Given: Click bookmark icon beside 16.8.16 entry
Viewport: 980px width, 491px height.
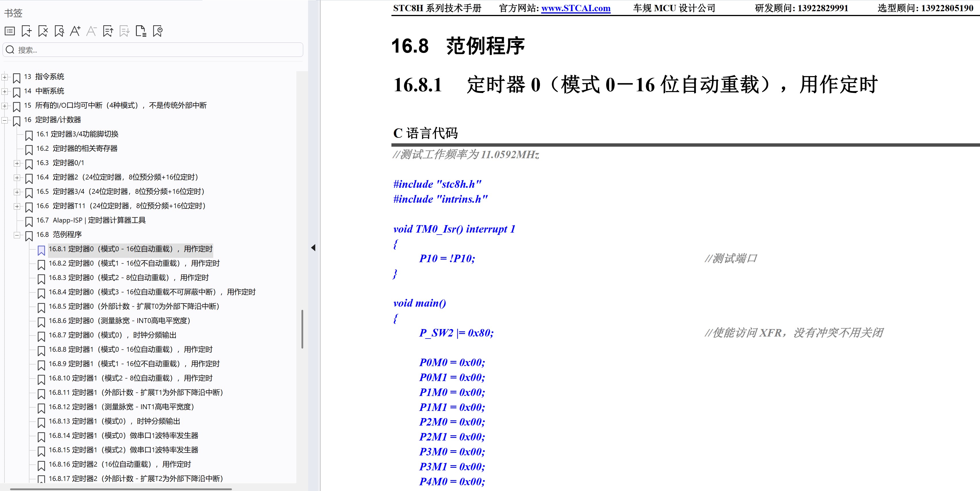Looking at the screenshot, I should coord(41,465).
